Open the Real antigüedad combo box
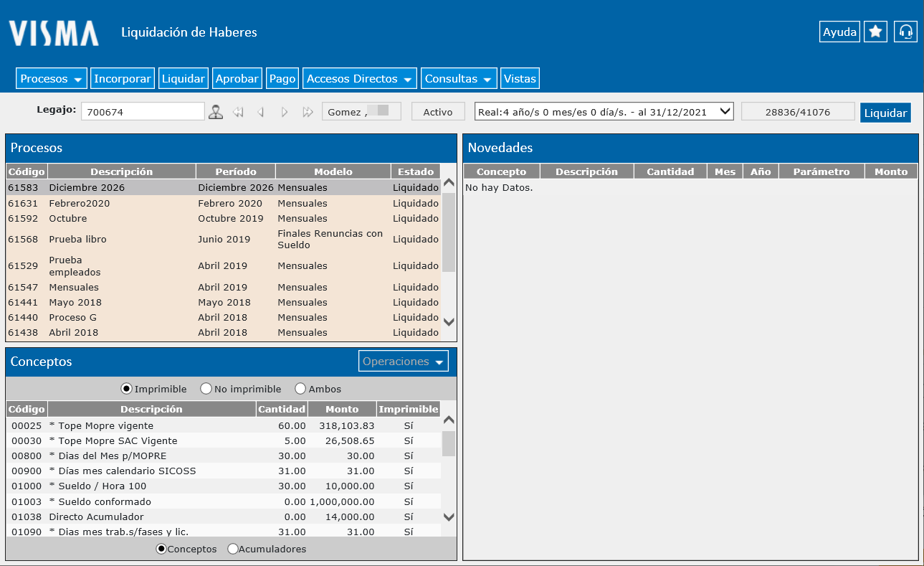 tap(604, 112)
